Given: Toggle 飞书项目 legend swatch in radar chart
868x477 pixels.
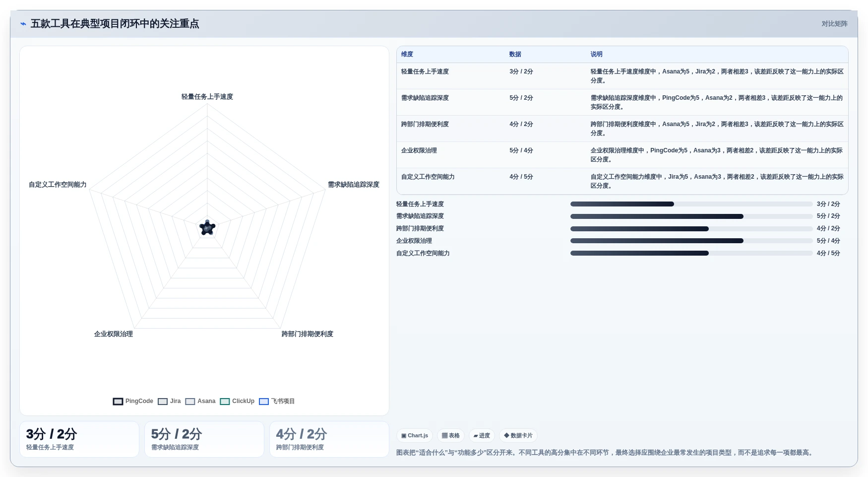Looking at the screenshot, I should coord(264,402).
